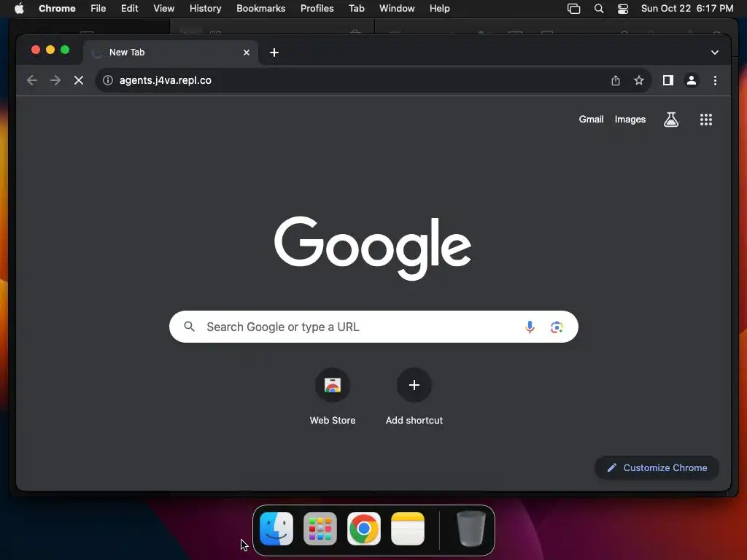Open Chrome's three-dot menu

point(715,80)
